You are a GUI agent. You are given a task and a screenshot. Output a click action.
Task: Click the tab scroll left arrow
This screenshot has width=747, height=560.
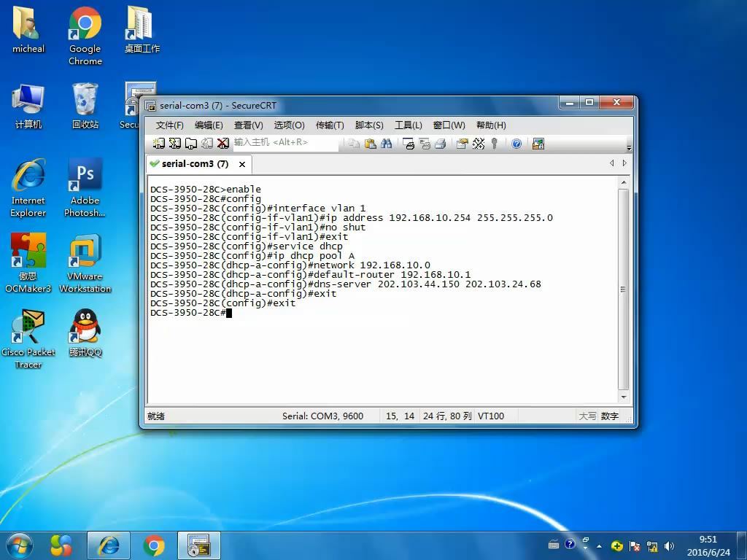point(612,163)
